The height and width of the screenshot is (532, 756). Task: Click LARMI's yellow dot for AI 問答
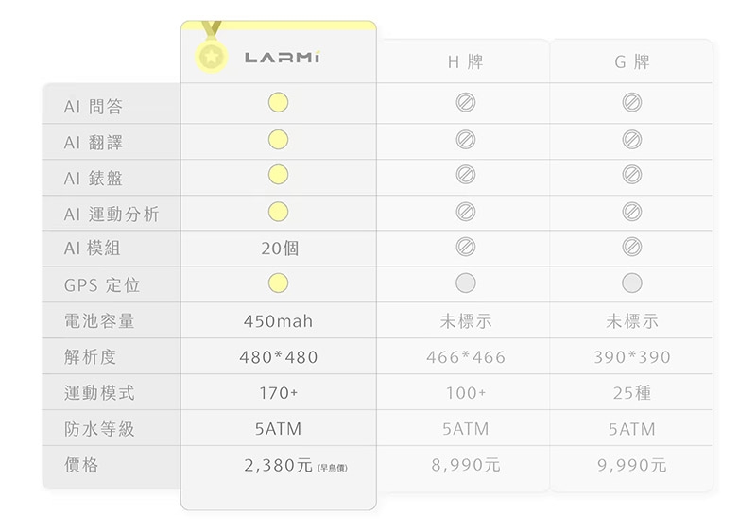point(277,102)
